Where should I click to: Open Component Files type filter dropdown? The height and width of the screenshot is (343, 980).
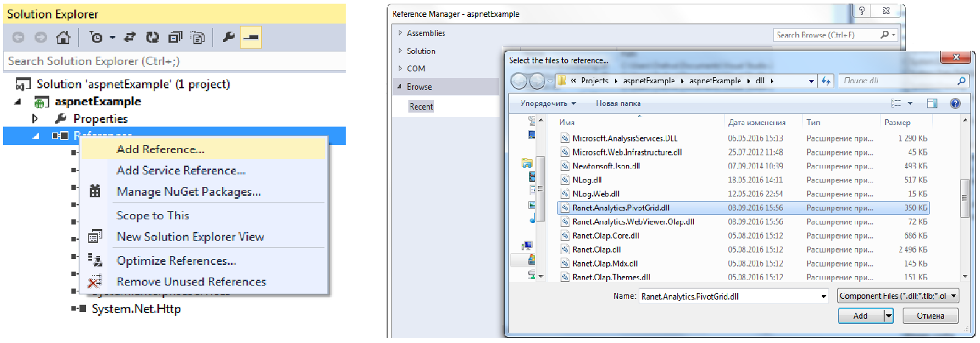click(898, 295)
